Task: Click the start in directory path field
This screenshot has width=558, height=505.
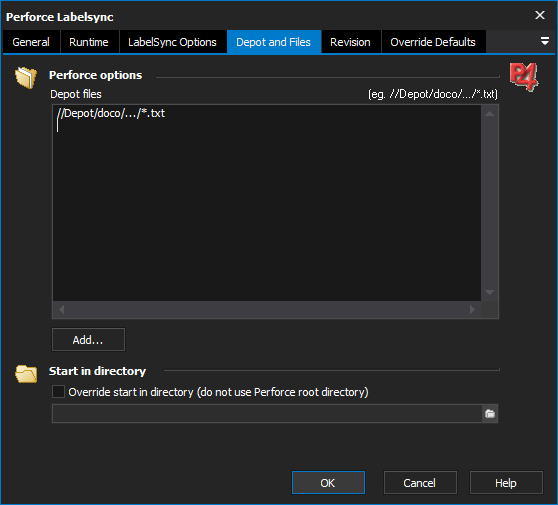Action: tap(267, 414)
